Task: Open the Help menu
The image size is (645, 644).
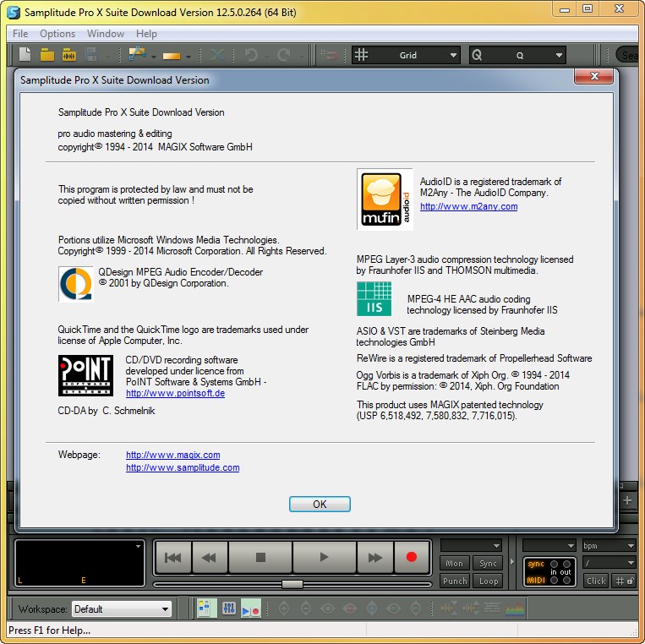Action: pyautogui.click(x=146, y=34)
